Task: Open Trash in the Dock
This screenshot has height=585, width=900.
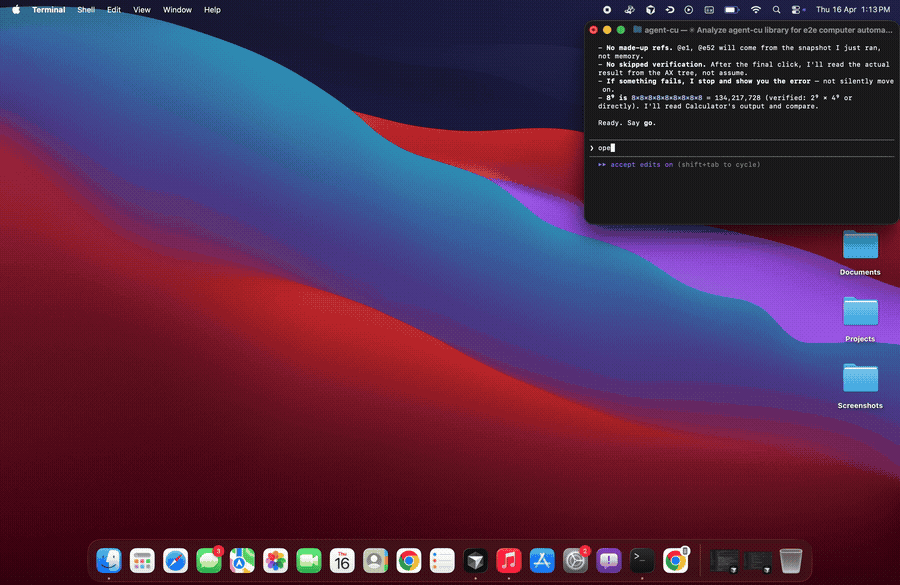Action: (x=790, y=560)
